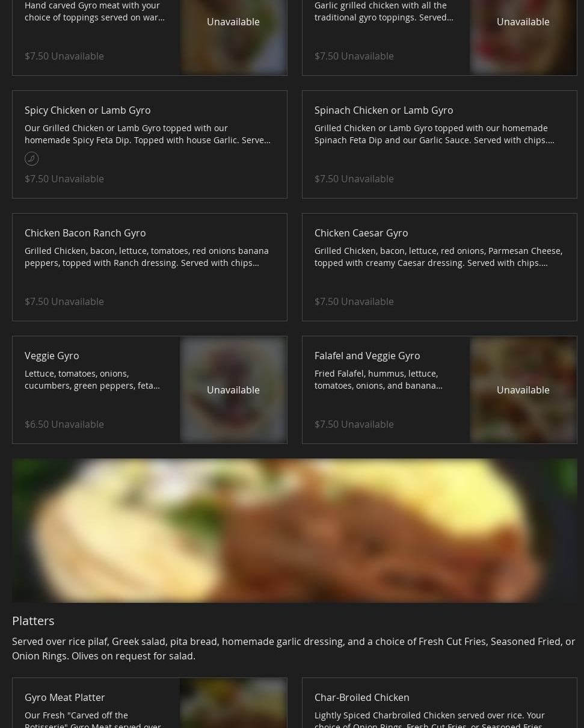The height and width of the screenshot is (728, 584).
Task: Click the Falafel and Veggie Gyro photo
Action: coord(523,390)
